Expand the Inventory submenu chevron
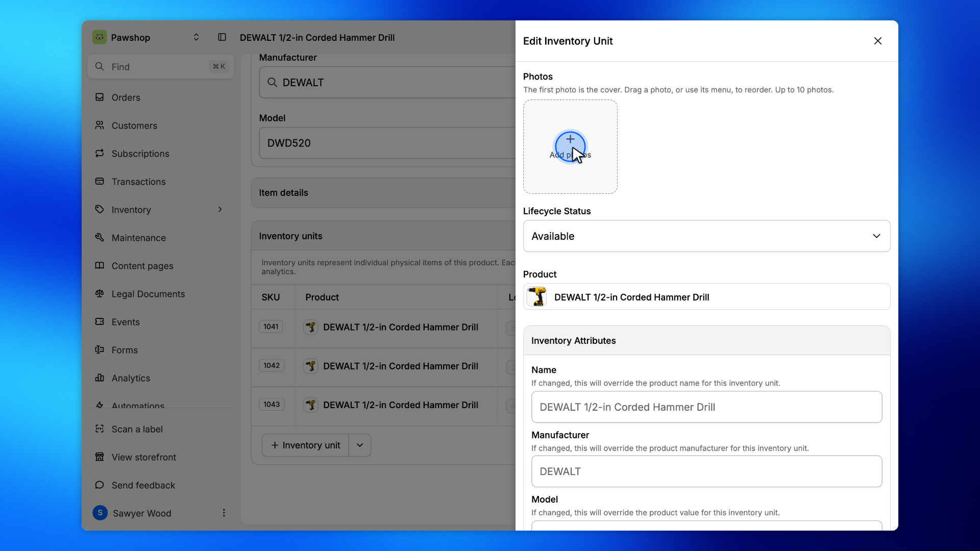Viewport: 980px width, 551px height. tap(220, 210)
